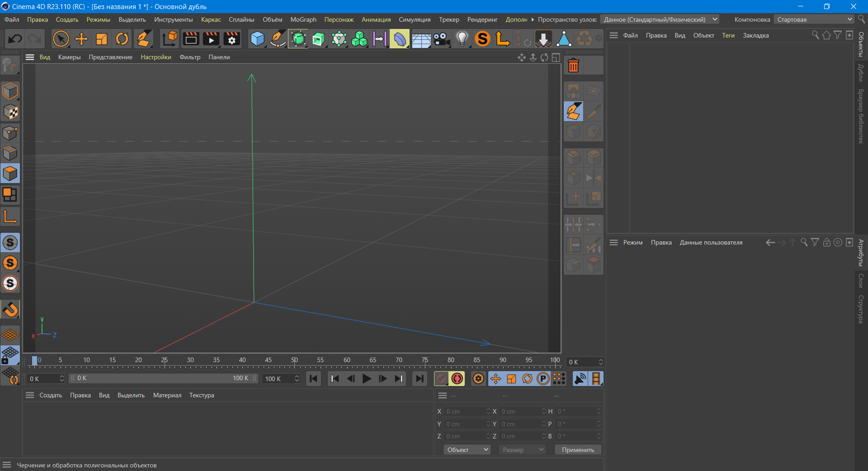Viewport: 868px width, 471px height.
Task: Toggle sound playback during animation
Action: tap(580, 379)
